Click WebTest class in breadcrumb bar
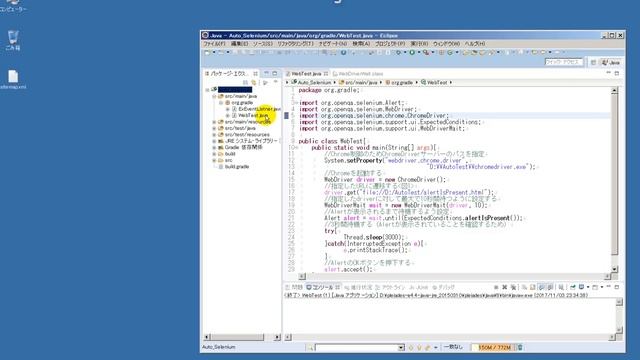Screen dimensions: 640x360 click(434, 82)
